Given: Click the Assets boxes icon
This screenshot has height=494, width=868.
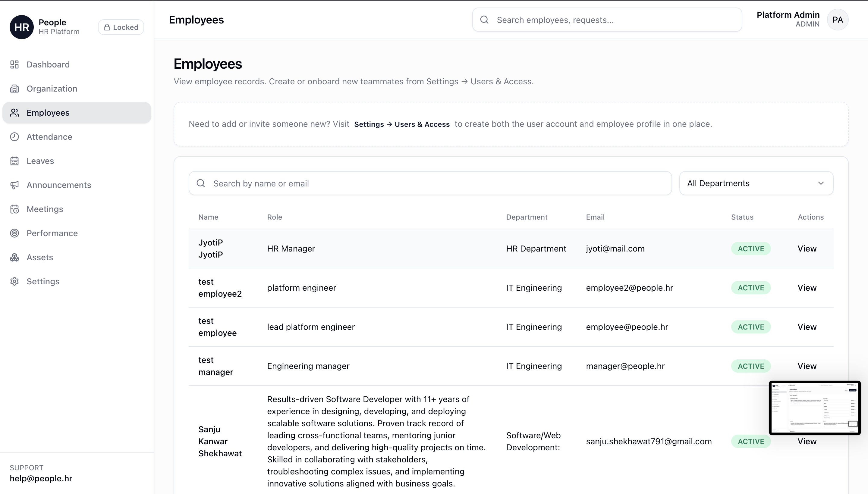Looking at the screenshot, I should (x=14, y=257).
